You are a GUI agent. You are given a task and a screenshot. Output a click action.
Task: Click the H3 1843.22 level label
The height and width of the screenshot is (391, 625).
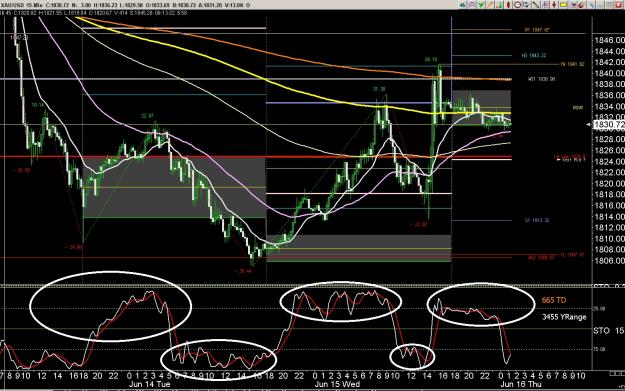(534, 56)
